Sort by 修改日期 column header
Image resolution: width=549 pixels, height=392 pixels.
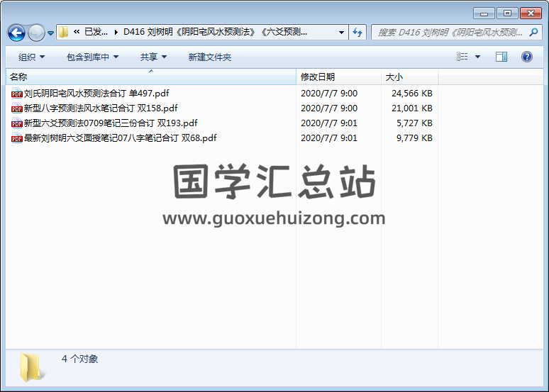point(338,77)
